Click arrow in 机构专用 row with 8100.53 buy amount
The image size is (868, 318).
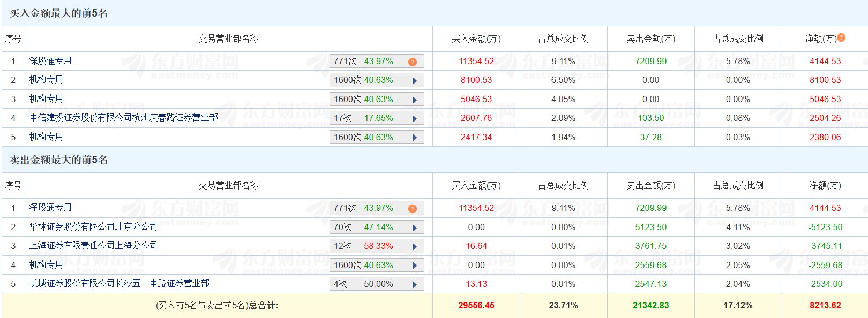click(415, 80)
